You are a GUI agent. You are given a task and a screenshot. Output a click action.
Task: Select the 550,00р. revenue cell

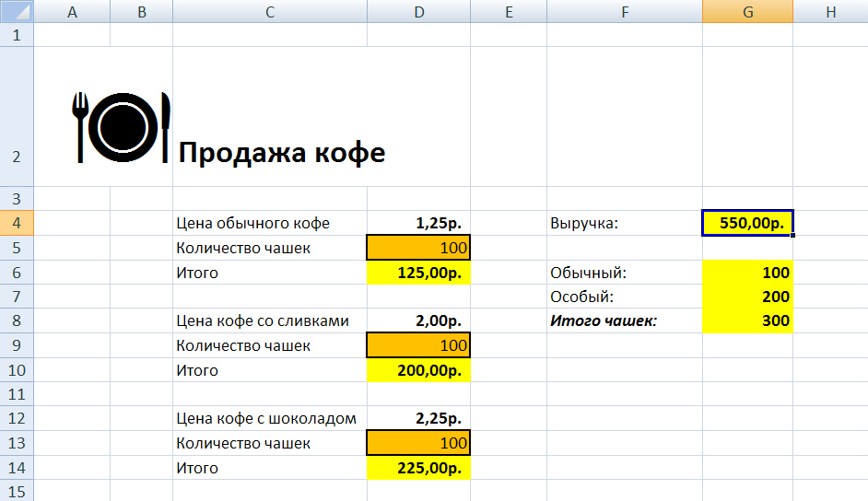(748, 223)
